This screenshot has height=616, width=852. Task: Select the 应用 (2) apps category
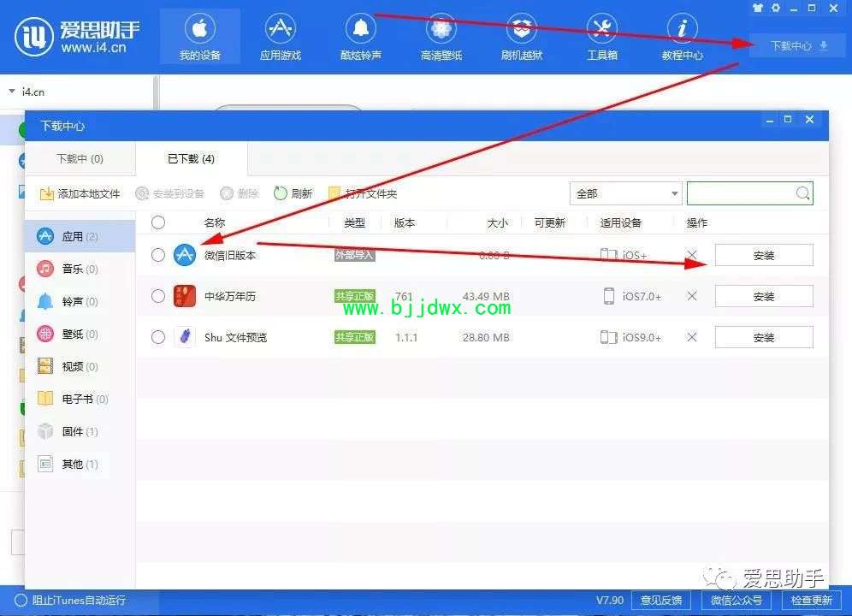(80, 236)
